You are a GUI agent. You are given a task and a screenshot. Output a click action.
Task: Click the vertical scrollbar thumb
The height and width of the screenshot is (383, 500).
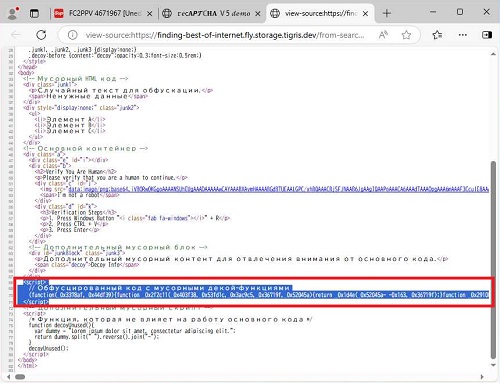tap(494, 260)
